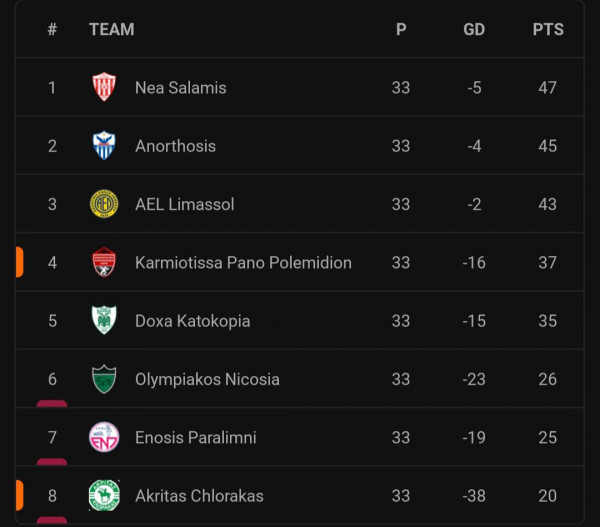Click the orange marker beside position 4
Image resolution: width=600 pixels, height=527 pixels.
tap(20, 262)
